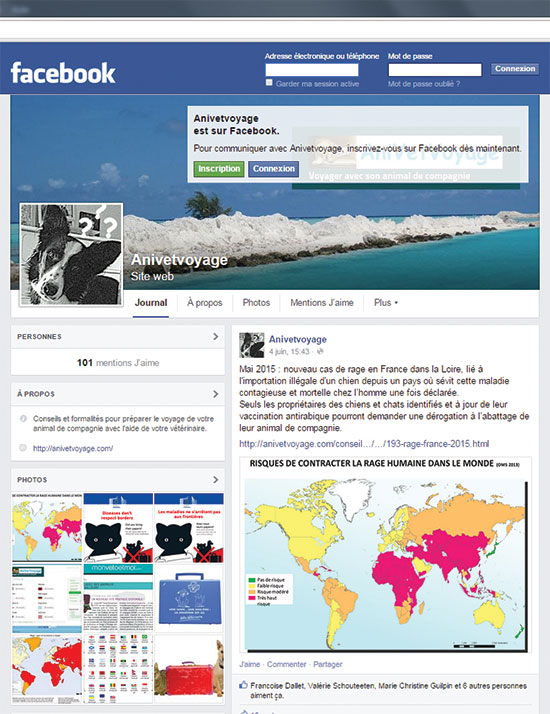Click the Facebook logo

(x=63, y=73)
